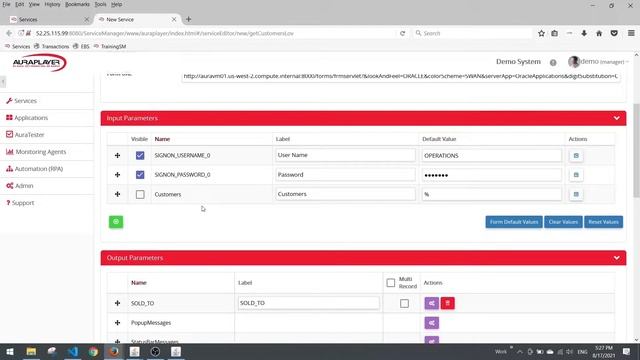Screen dimensions: 640x360
Task: Open Firefox hamburger menu
Action: (631, 33)
